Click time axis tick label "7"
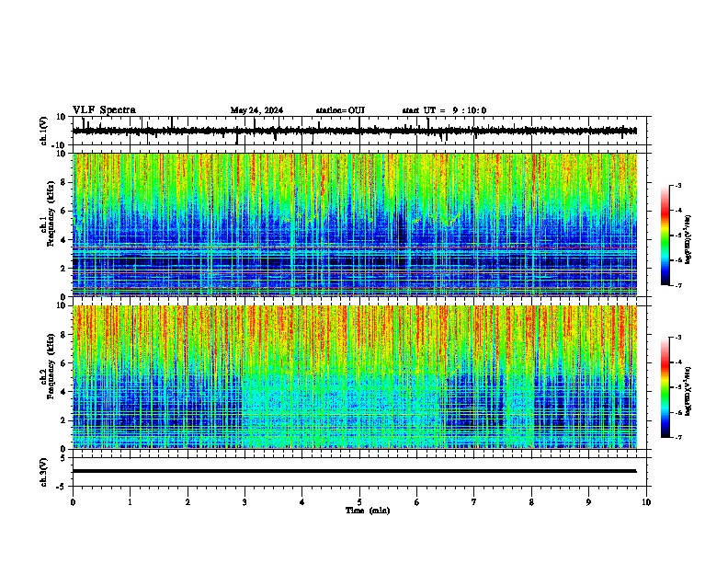Viewport: 728px width, 563px height. tap(474, 502)
